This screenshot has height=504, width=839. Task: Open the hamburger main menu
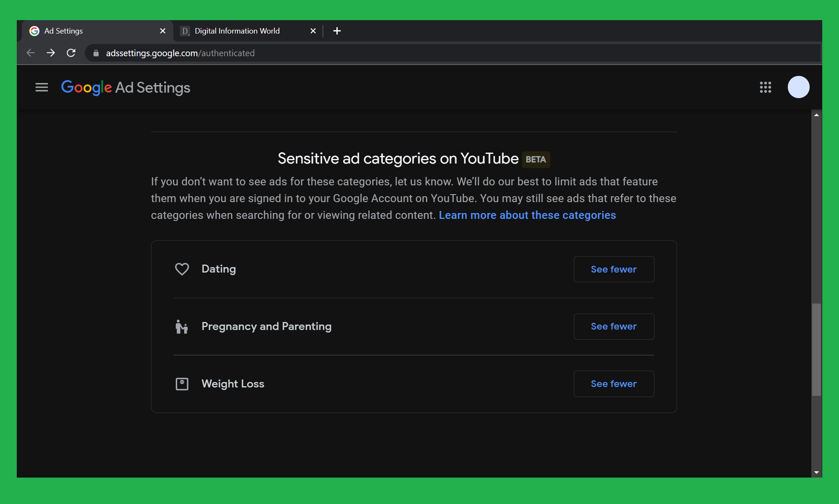42,87
